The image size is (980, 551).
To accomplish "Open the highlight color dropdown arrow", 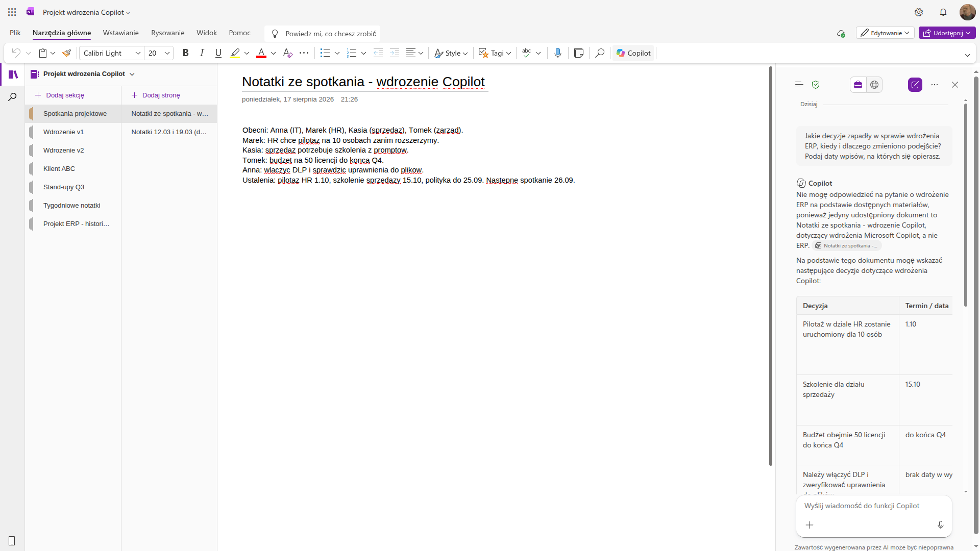I will click(247, 53).
